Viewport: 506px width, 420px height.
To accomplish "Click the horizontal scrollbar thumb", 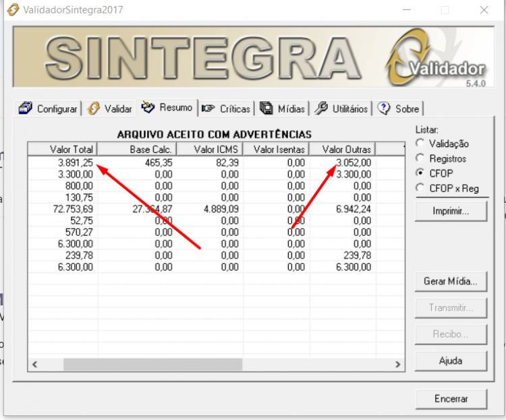I will (x=152, y=365).
